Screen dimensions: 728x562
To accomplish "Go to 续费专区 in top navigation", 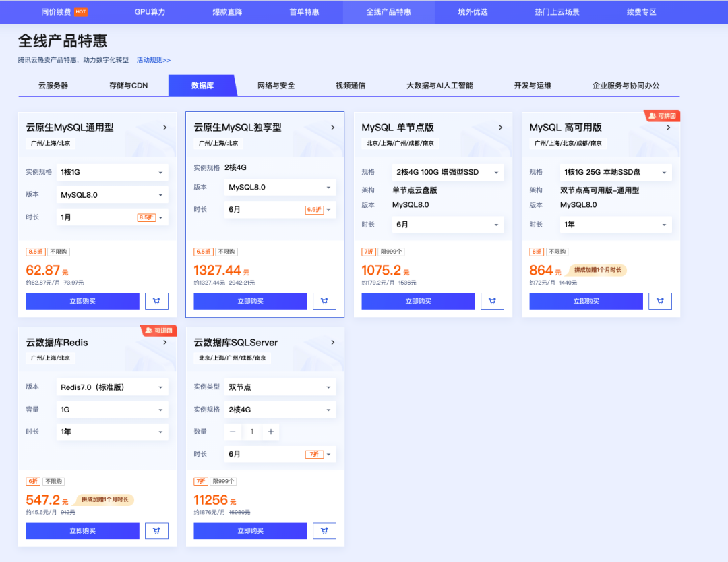I will [x=642, y=12].
